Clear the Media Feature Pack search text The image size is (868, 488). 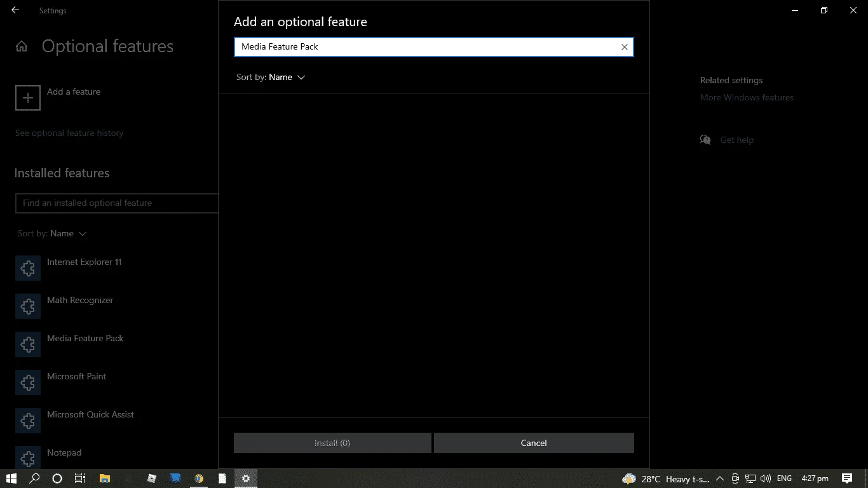625,47
